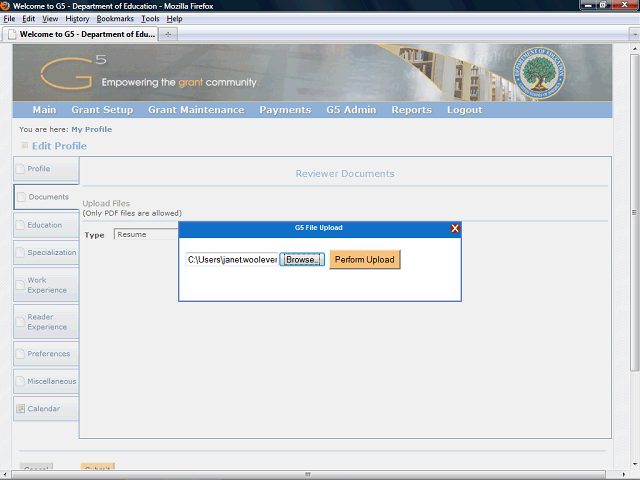The height and width of the screenshot is (480, 640).
Task: Click the file path input field
Action: point(232,260)
